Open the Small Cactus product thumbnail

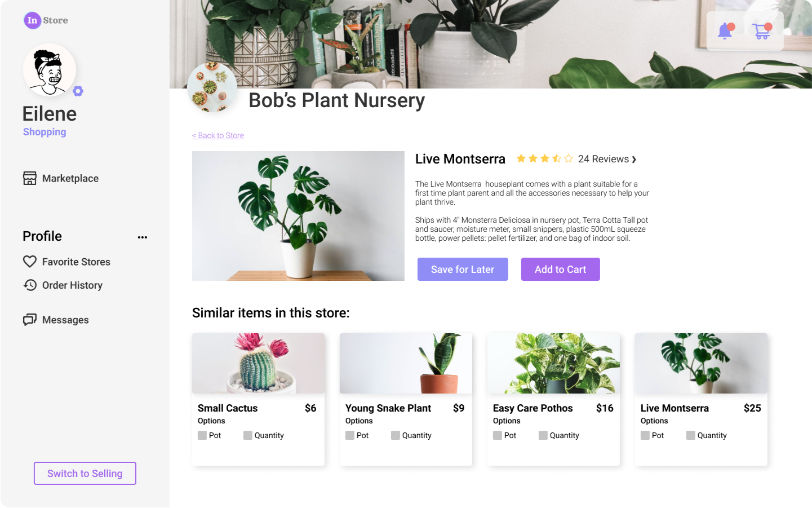[258, 363]
